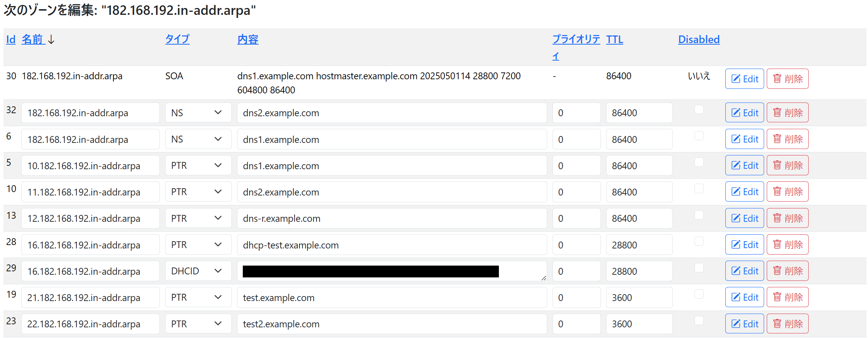868x338 pixels.
Task: Delete the dns2.example.com NS record Id 32
Action: pos(787,113)
